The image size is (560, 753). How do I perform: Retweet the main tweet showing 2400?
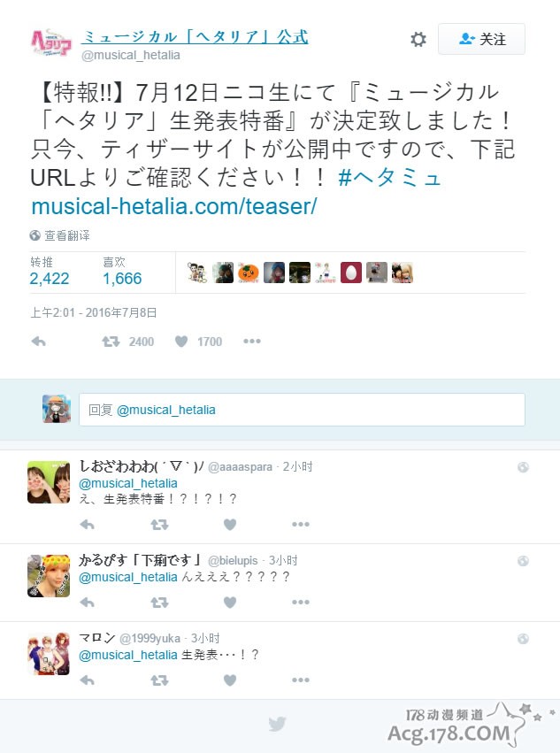[x=127, y=342]
